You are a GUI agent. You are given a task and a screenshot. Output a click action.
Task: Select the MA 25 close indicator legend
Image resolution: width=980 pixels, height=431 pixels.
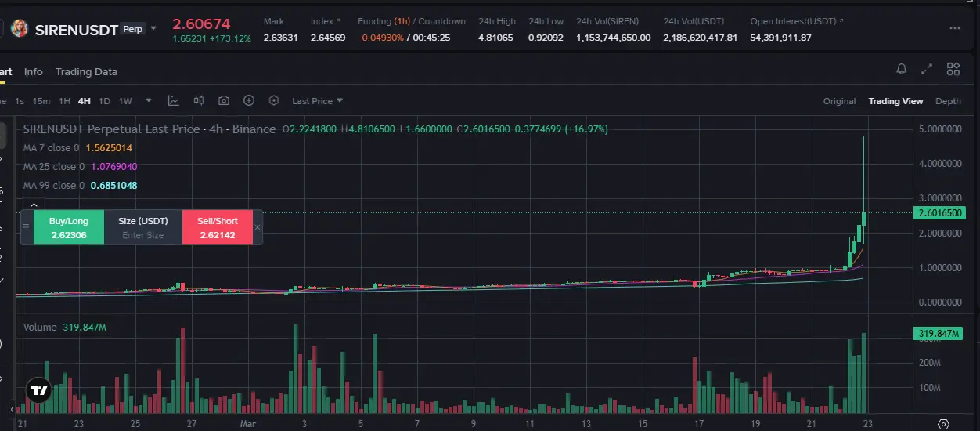[x=81, y=166]
